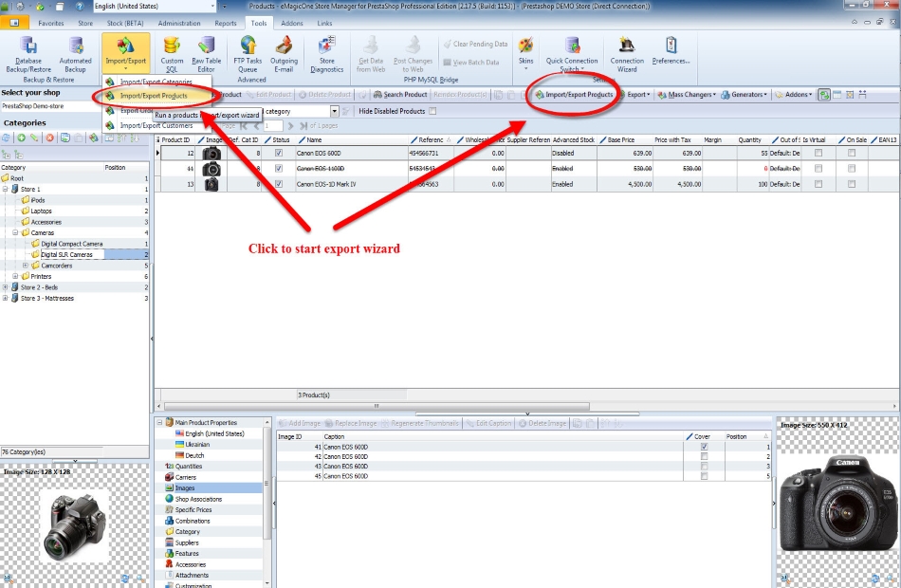This screenshot has width=901, height=588.
Task: Open the Custom SQL tool
Action: click(x=172, y=55)
